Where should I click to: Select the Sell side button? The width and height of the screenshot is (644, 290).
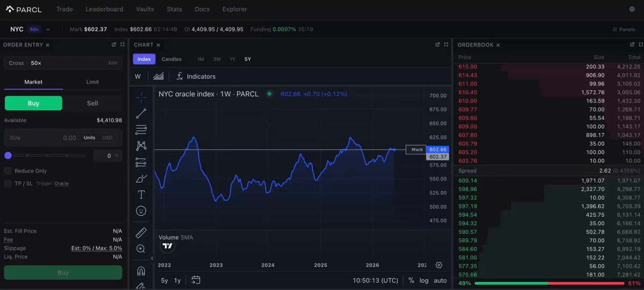[92, 103]
